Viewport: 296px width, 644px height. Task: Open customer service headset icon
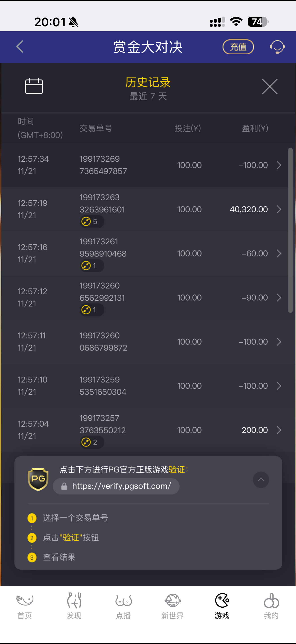[277, 47]
